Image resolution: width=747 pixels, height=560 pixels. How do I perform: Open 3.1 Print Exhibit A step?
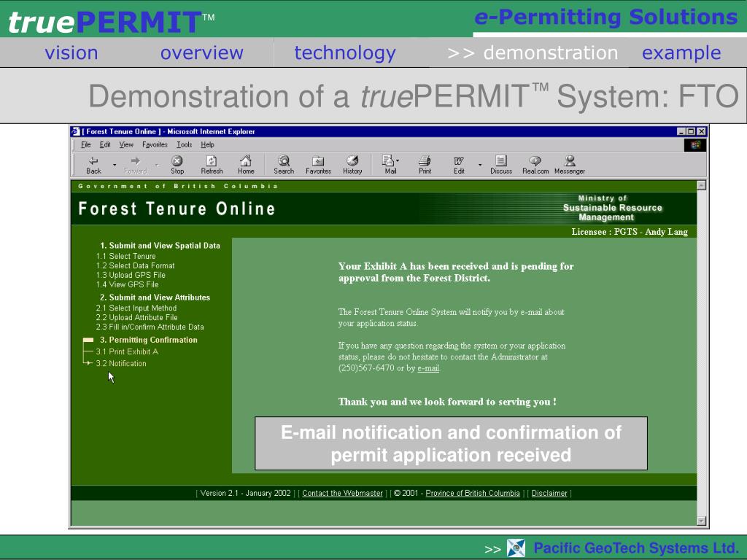[x=127, y=352]
